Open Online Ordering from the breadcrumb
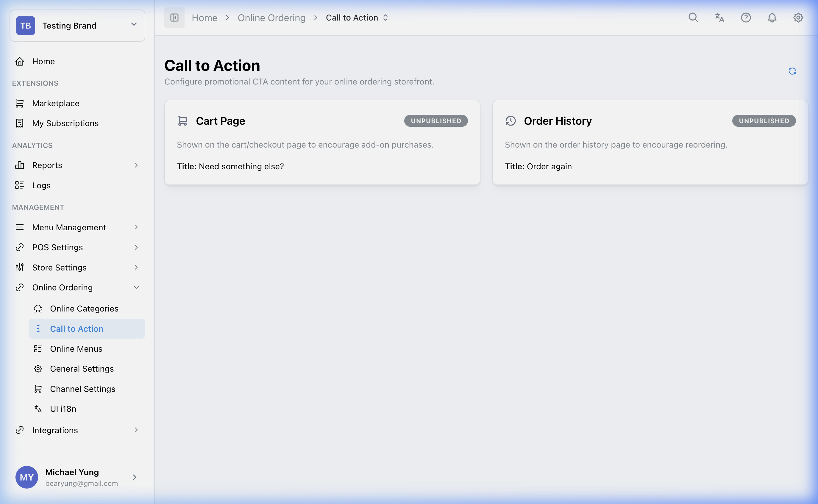 271,17
